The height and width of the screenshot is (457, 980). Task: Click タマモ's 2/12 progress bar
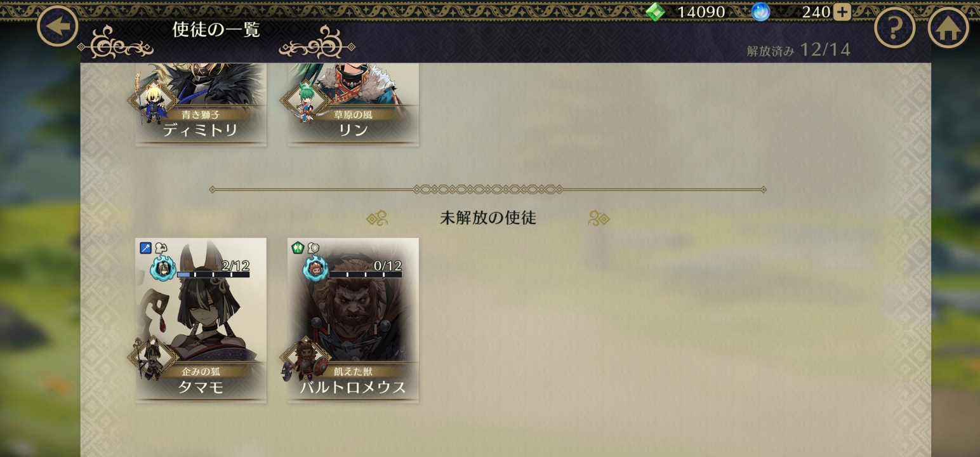tap(213, 275)
